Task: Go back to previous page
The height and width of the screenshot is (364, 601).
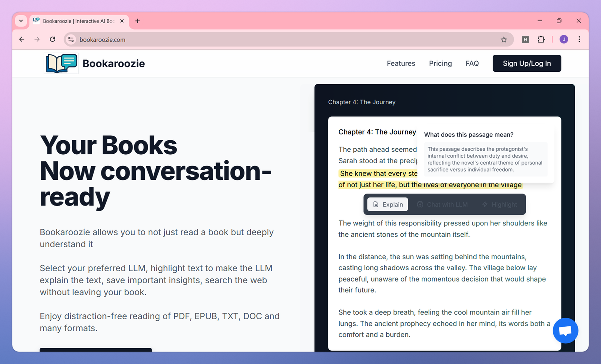Action: tap(22, 39)
